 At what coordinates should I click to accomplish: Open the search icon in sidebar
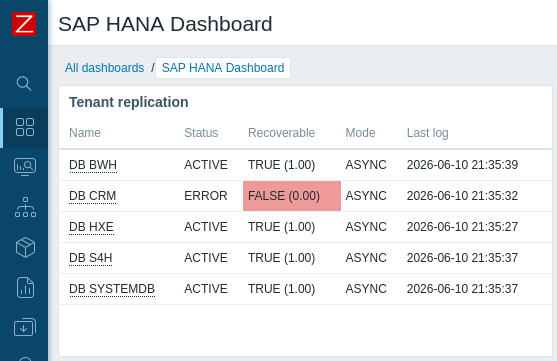point(24,84)
